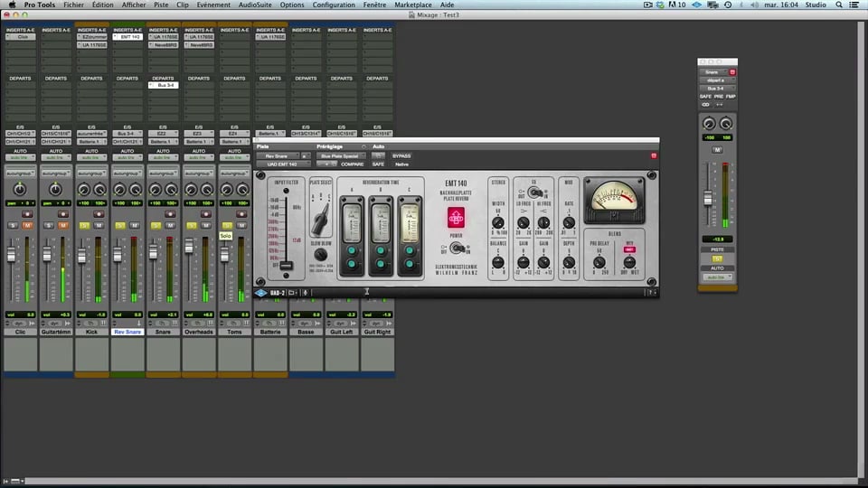
Task: Open the Blue Plate Special preset dropdown
Action: (x=340, y=156)
